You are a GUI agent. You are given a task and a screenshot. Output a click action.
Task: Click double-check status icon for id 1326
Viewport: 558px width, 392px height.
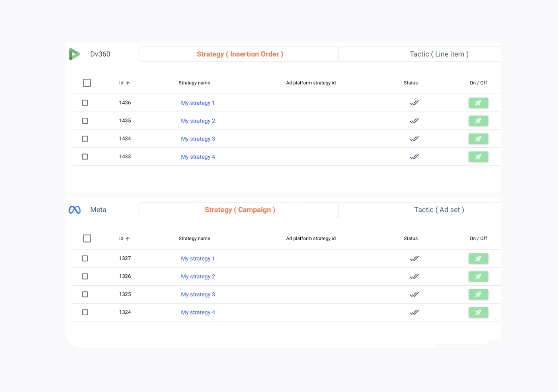pos(414,276)
